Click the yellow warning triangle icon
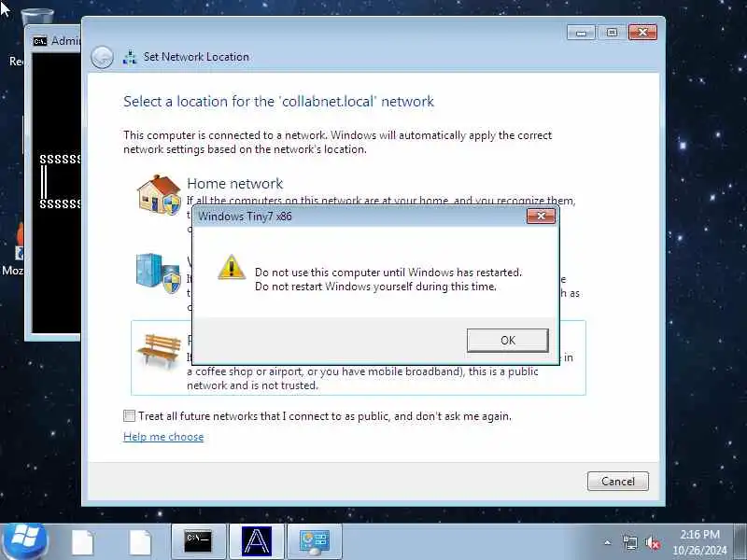 (x=232, y=268)
